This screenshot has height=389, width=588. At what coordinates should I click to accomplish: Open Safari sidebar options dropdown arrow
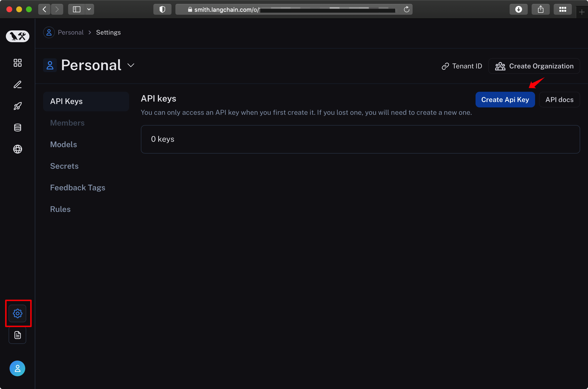point(89,9)
